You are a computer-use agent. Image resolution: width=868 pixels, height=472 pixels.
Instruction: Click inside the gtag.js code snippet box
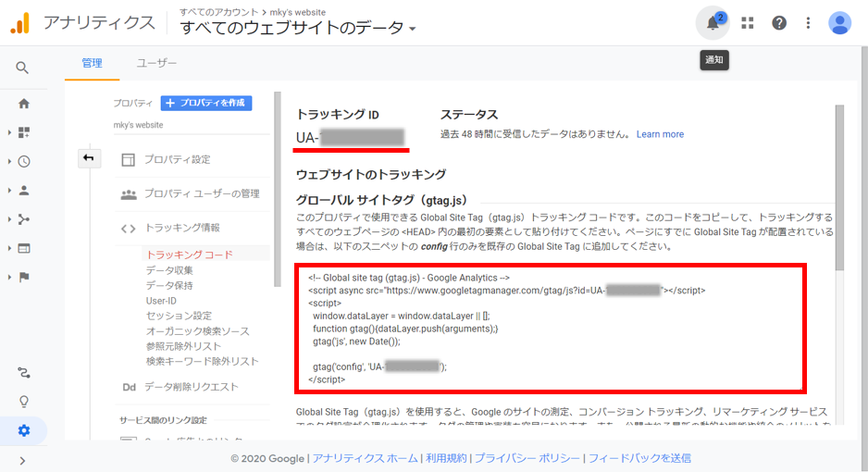point(551,329)
